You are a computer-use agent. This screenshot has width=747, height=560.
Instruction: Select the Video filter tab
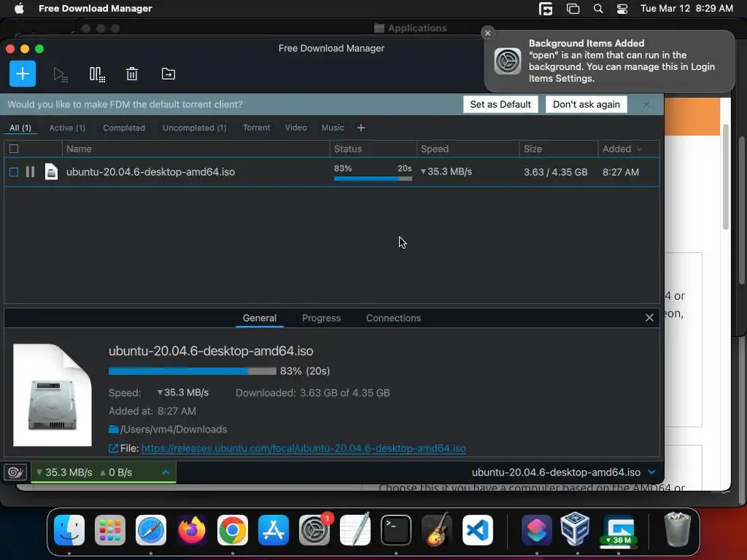pyautogui.click(x=296, y=128)
